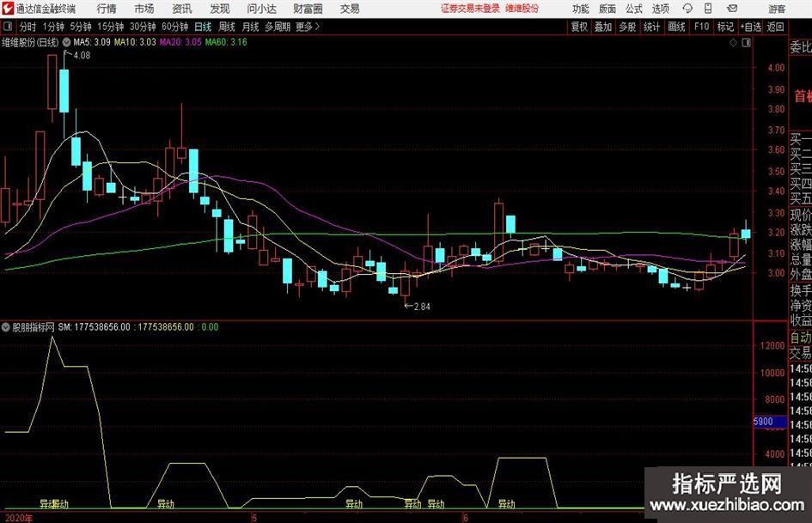Open the 版面 menu
This screenshot has width=812, height=523.
pos(607,9)
